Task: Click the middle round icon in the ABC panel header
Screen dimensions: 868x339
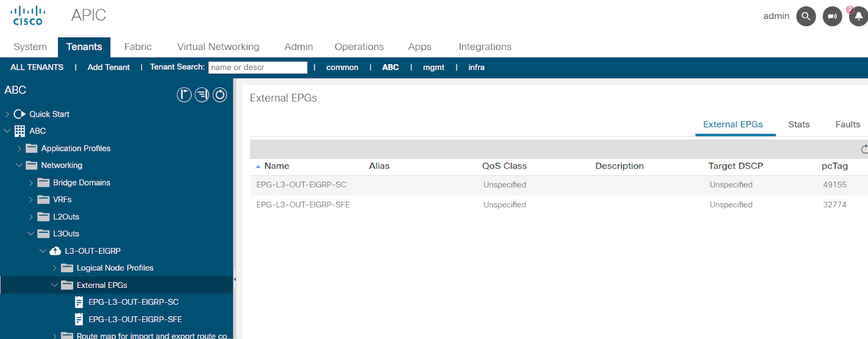Action: click(202, 95)
